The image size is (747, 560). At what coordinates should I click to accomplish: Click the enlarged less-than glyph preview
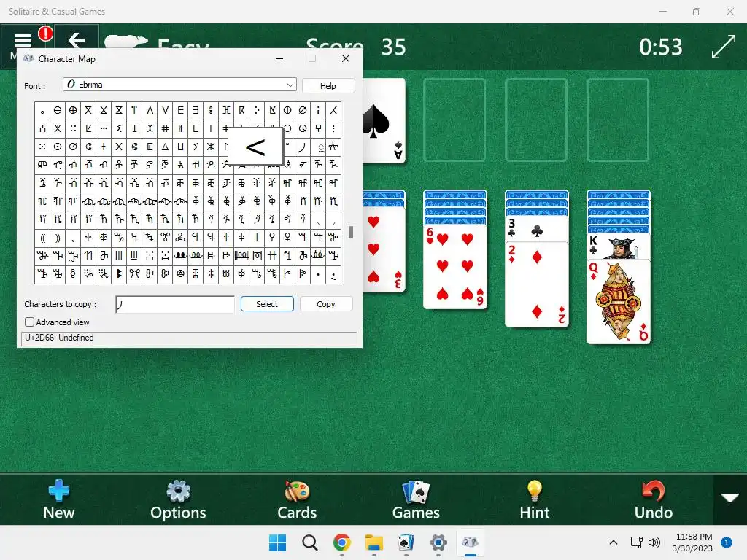pos(255,146)
